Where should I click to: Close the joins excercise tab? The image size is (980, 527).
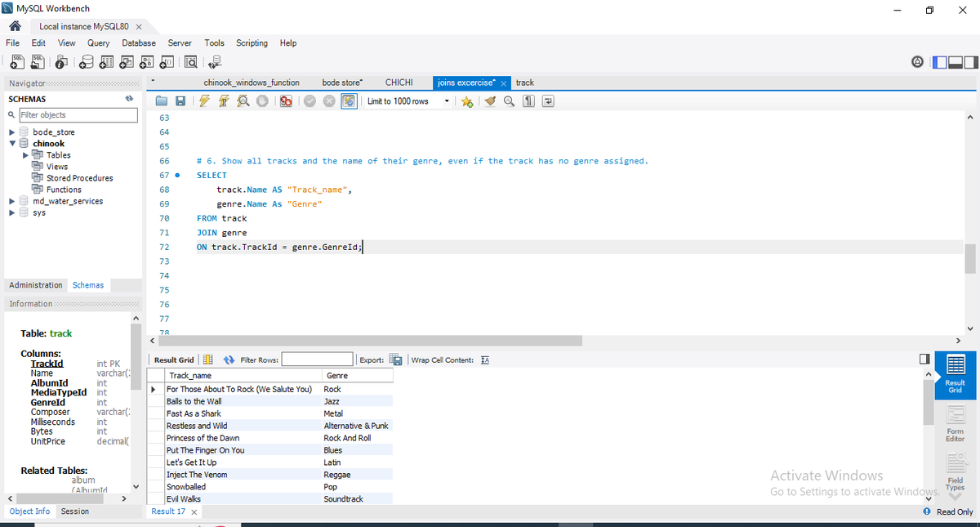click(x=503, y=83)
